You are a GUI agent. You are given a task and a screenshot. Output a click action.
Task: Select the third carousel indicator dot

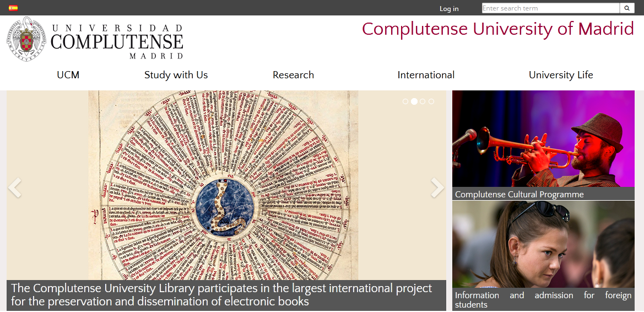[x=423, y=101]
